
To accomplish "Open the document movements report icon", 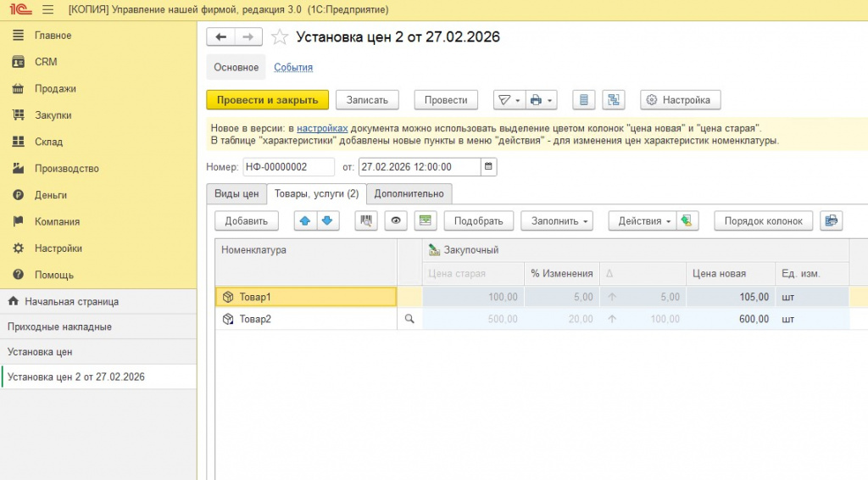I will point(583,100).
